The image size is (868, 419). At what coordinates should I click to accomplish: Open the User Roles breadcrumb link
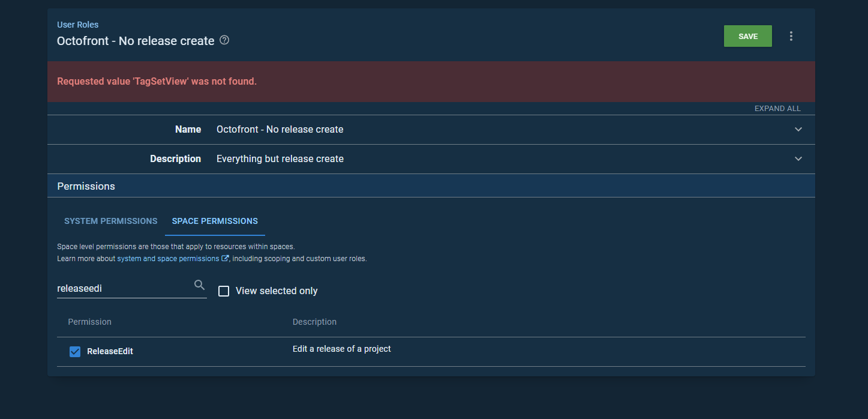(77, 25)
